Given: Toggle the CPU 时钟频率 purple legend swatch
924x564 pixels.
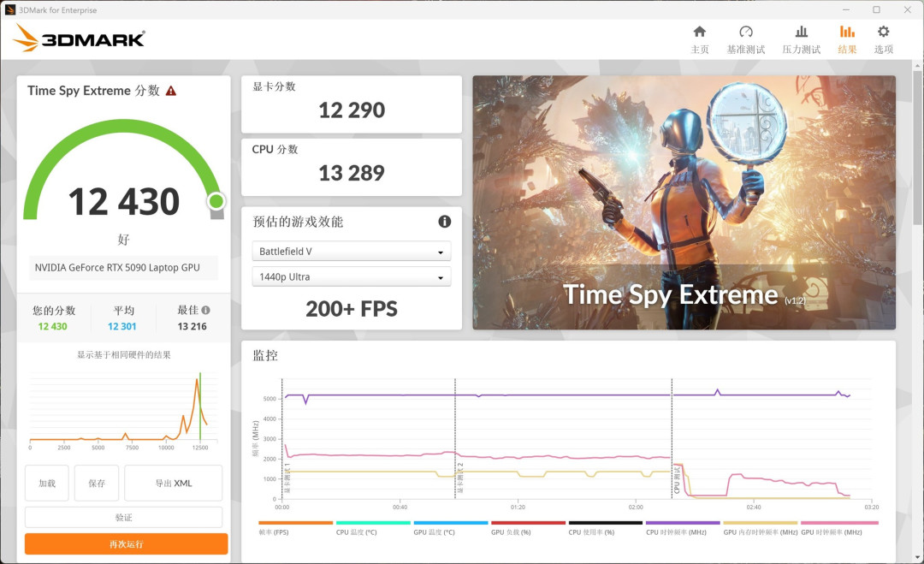Looking at the screenshot, I should (x=683, y=523).
